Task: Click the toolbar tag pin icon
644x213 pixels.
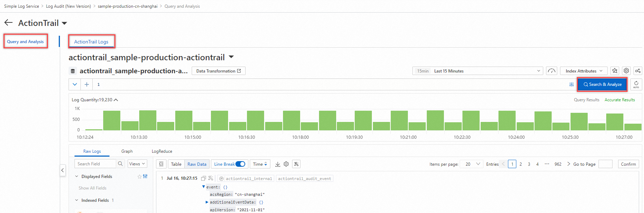Action: [296, 164]
